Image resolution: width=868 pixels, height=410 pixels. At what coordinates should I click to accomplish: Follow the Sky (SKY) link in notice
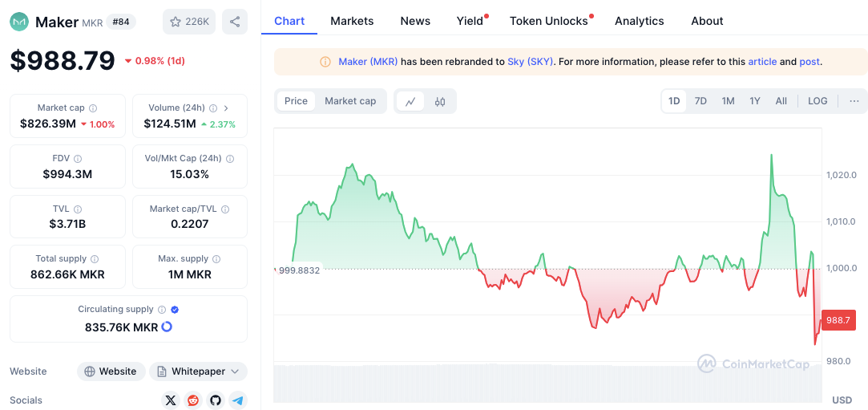531,62
